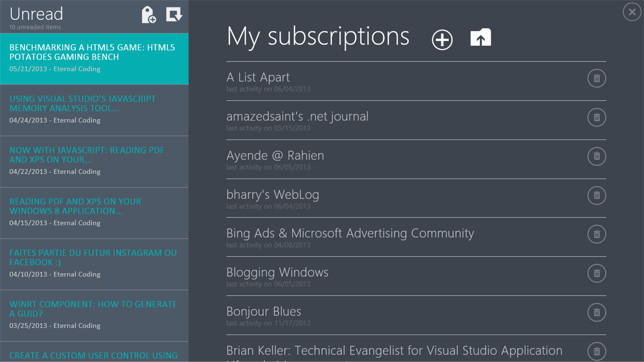The image size is (644, 362).
Task: Select the Ayende @ Rahien feed entry
Action: click(275, 156)
